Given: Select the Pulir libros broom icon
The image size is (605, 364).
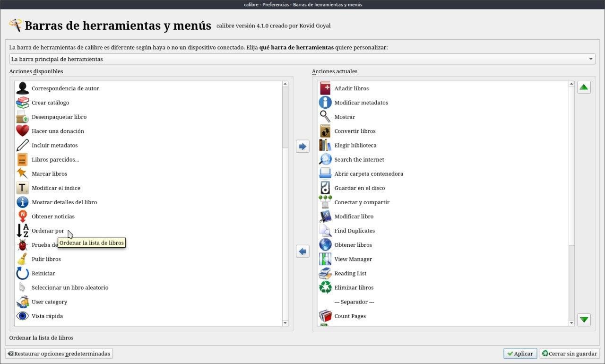Looking at the screenshot, I should click(22, 259).
